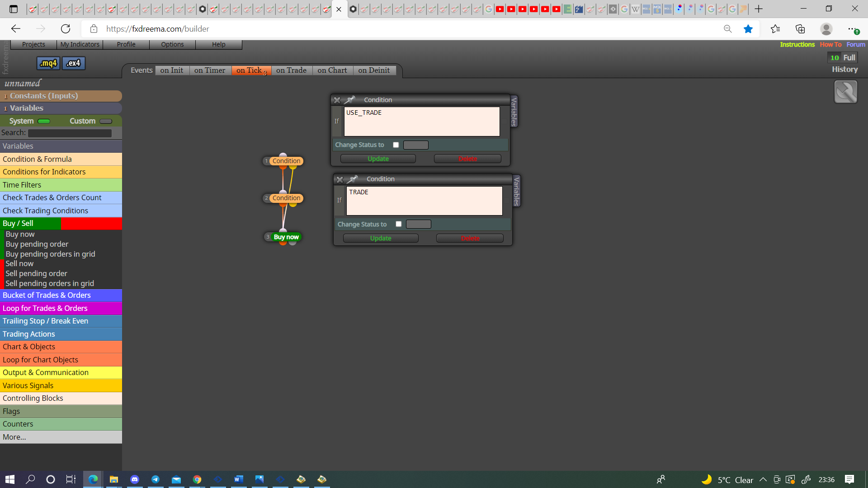Image resolution: width=868 pixels, height=488 pixels.
Task: Expand Constants (Inputs) section
Action: point(61,96)
